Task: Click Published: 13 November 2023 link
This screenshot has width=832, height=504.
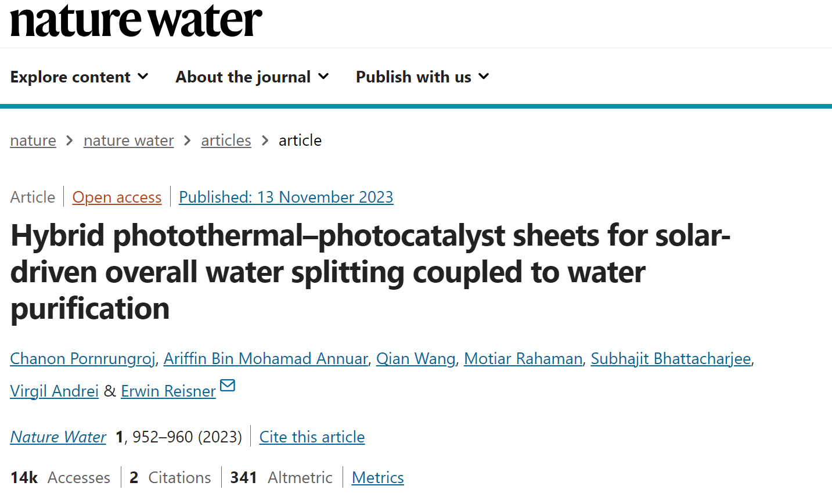Action: [286, 197]
